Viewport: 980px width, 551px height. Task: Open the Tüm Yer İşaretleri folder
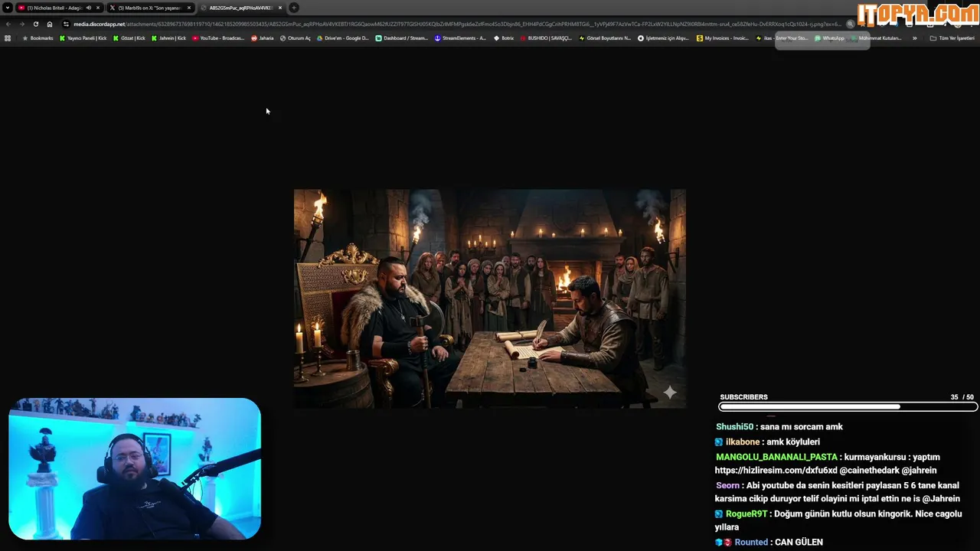952,37
